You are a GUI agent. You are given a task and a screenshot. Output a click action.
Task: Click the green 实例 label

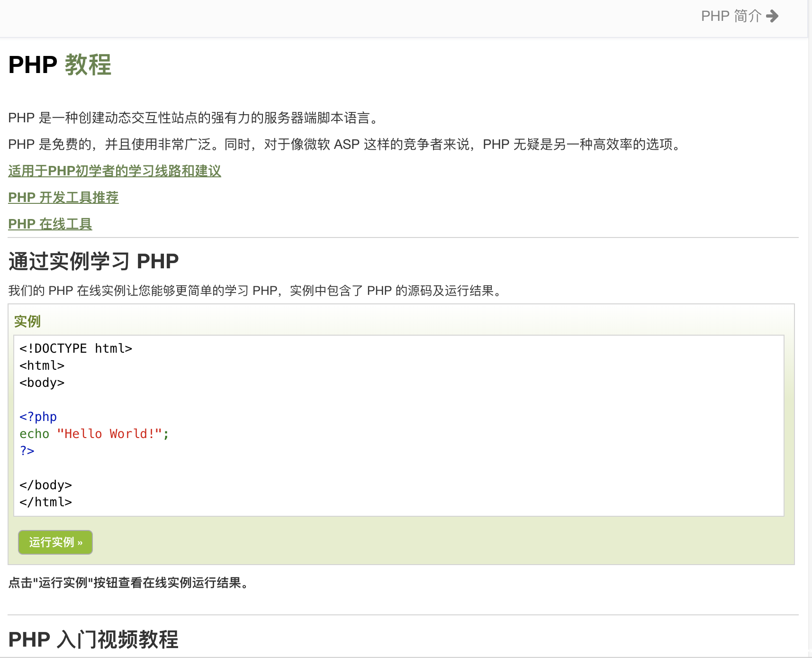pos(27,321)
